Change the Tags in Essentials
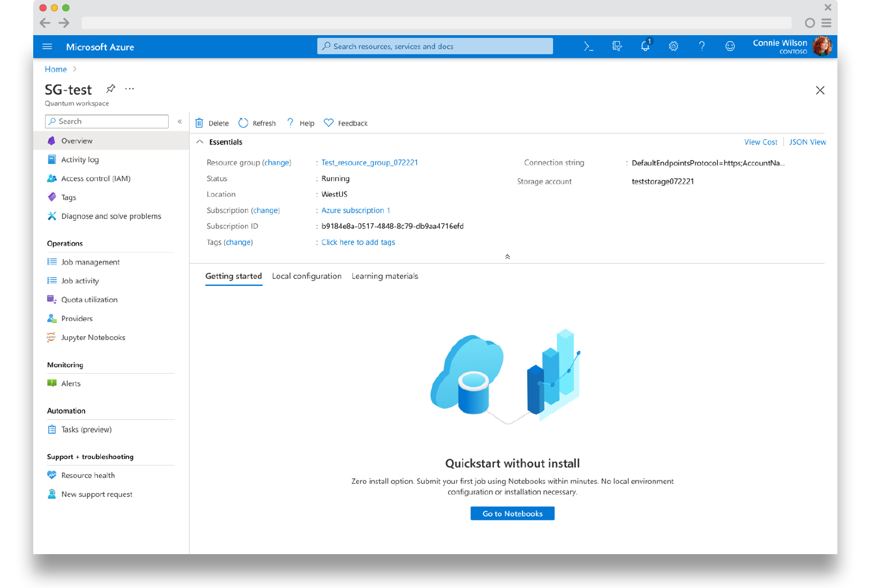 point(238,242)
